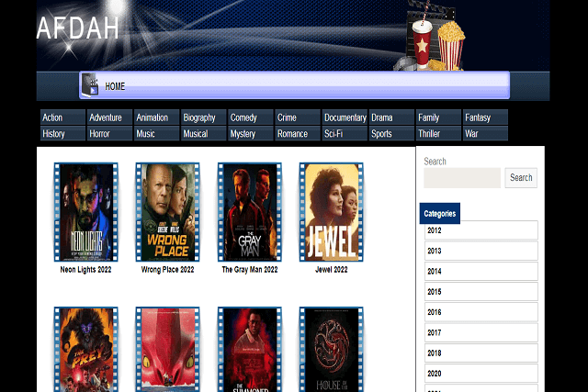Image resolution: width=588 pixels, height=392 pixels.
Task: Choose the Fantasy genre
Action: [485, 118]
